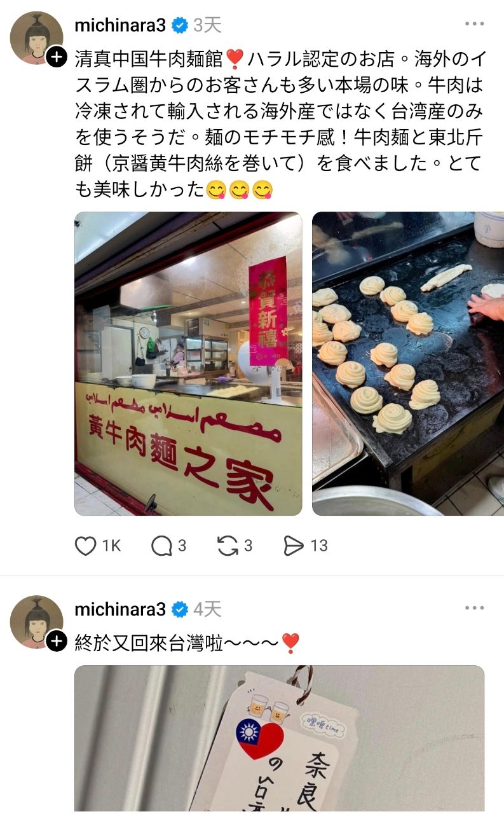504x814 pixels.
Task: Open the more options menu on the second post
Action: [474, 608]
